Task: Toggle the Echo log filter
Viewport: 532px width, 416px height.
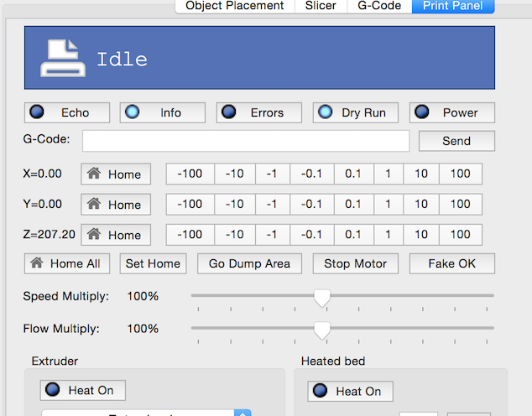Action: [x=67, y=112]
